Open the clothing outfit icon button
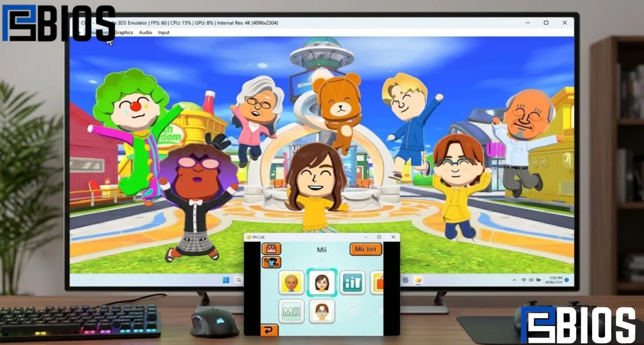 271,262
